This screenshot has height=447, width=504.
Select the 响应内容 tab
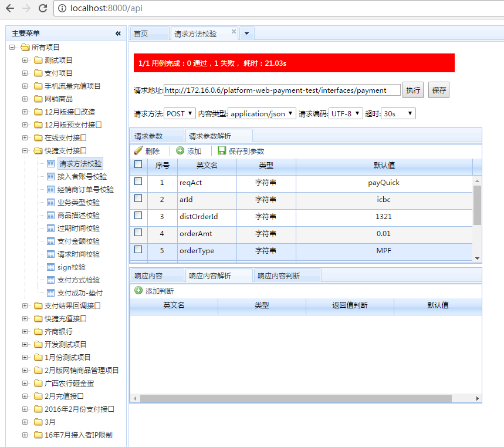[157, 276]
